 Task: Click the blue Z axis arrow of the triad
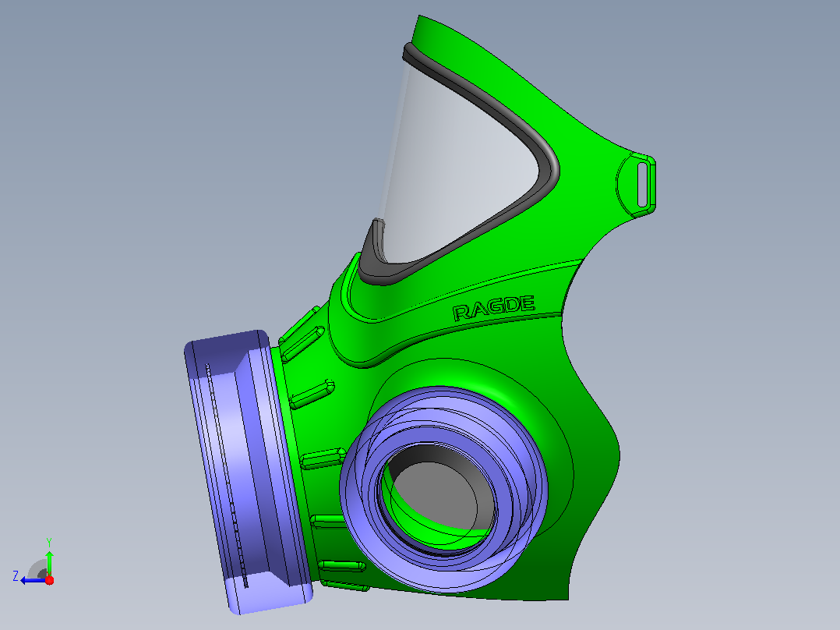click(31, 580)
